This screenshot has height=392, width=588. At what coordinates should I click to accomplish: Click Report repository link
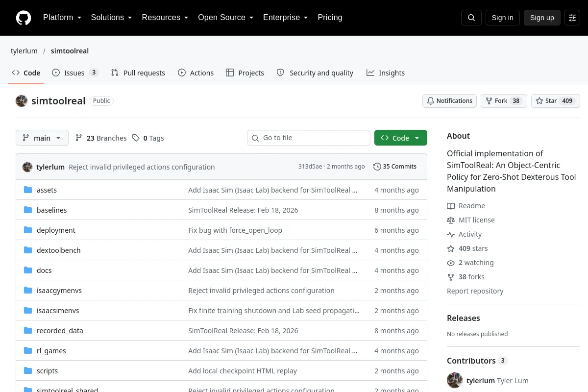point(475,291)
